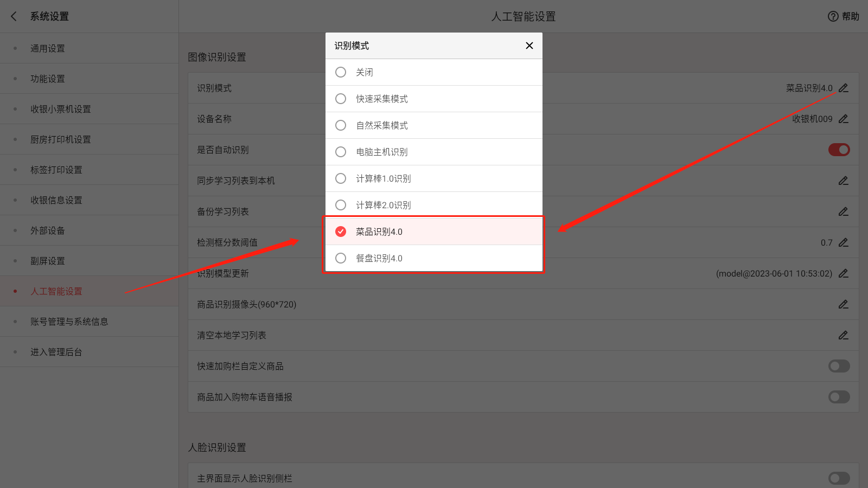This screenshot has width=868, height=488.
Task: Choose 电脑主机识别 option
Action: point(434,152)
